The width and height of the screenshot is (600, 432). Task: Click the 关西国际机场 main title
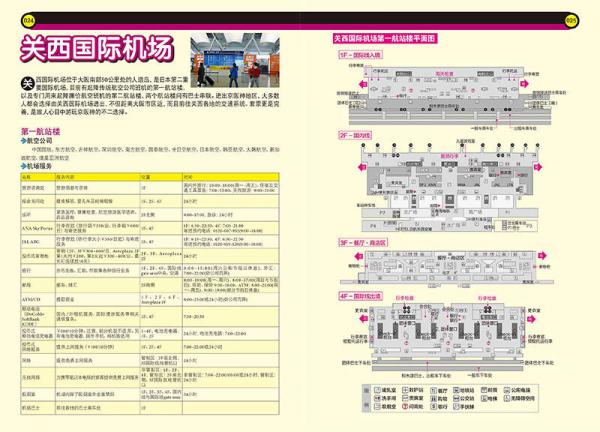pyautogui.click(x=97, y=49)
